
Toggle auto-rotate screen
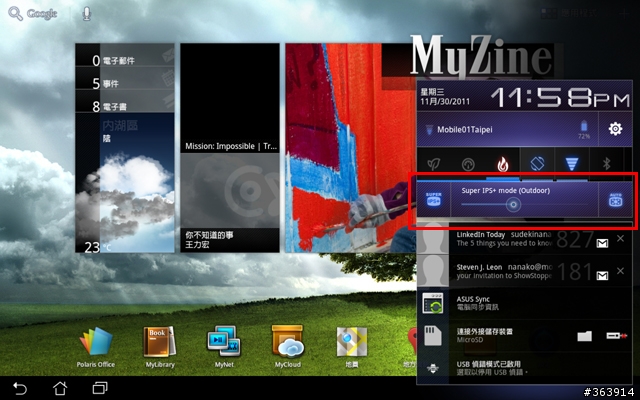coord(537,163)
